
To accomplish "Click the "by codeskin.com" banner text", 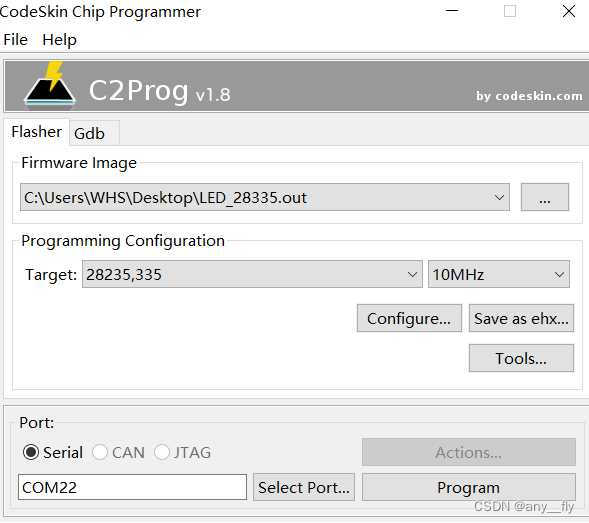I will (529, 96).
